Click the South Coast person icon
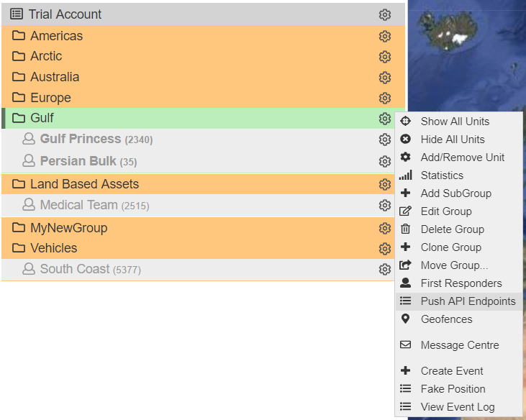526x420 pixels. coord(29,269)
